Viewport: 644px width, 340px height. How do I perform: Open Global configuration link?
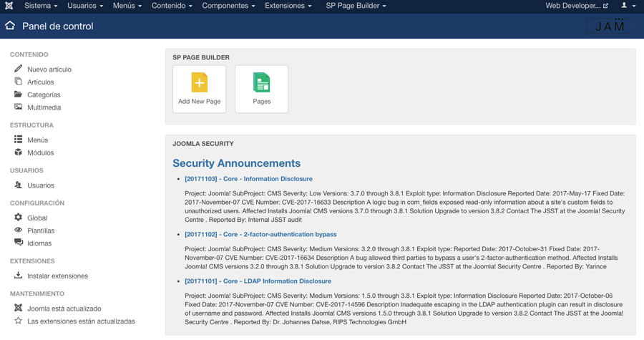[x=37, y=218]
